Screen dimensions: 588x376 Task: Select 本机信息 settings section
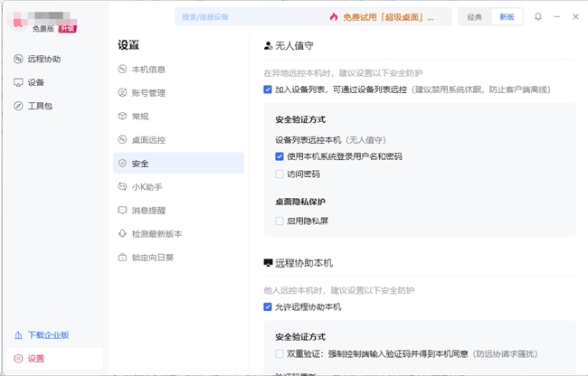coord(147,70)
